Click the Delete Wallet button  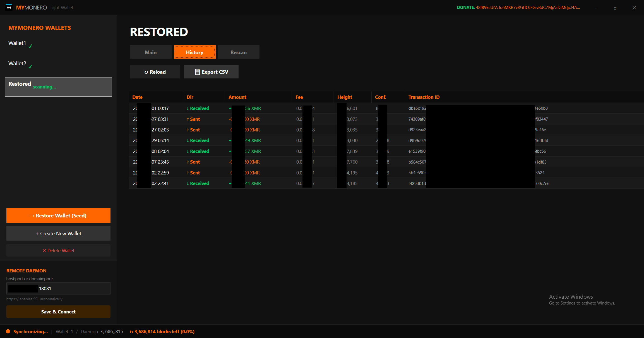pyautogui.click(x=58, y=250)
